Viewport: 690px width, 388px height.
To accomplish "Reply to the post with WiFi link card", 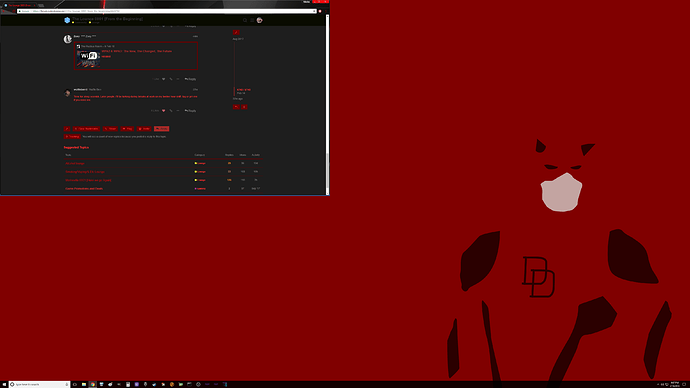I will click(x=191, y=79).
